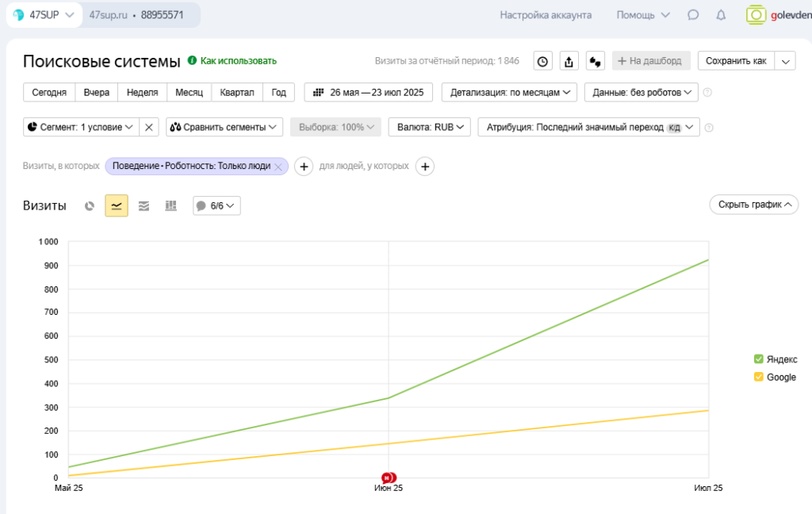Screen dimensions: 812x514
Task: Collapse chart with 'Скрыть график' button
Action: [x=753, y=205]
